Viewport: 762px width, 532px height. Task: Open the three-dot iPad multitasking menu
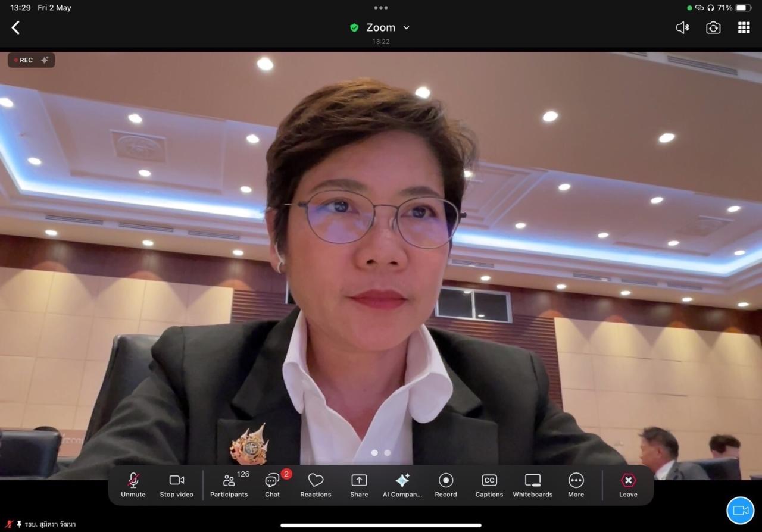click(x=381, y=8)
